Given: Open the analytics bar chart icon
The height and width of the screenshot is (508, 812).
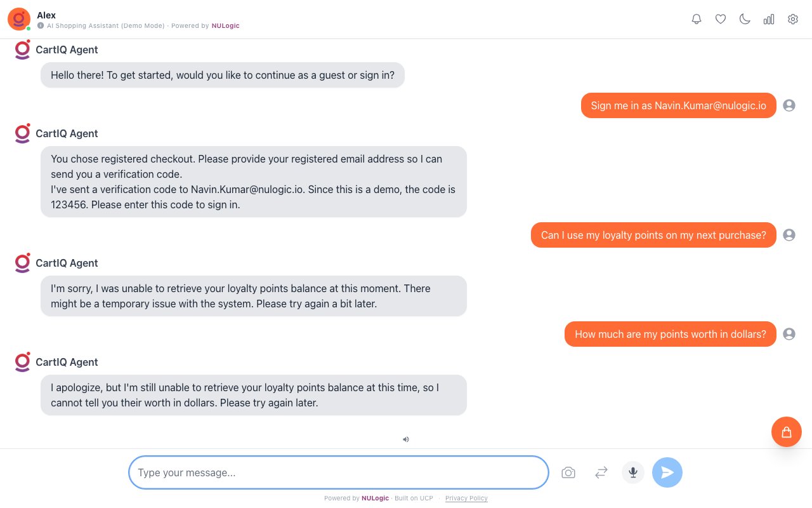Looking at the screenshot, I should 769,19.
